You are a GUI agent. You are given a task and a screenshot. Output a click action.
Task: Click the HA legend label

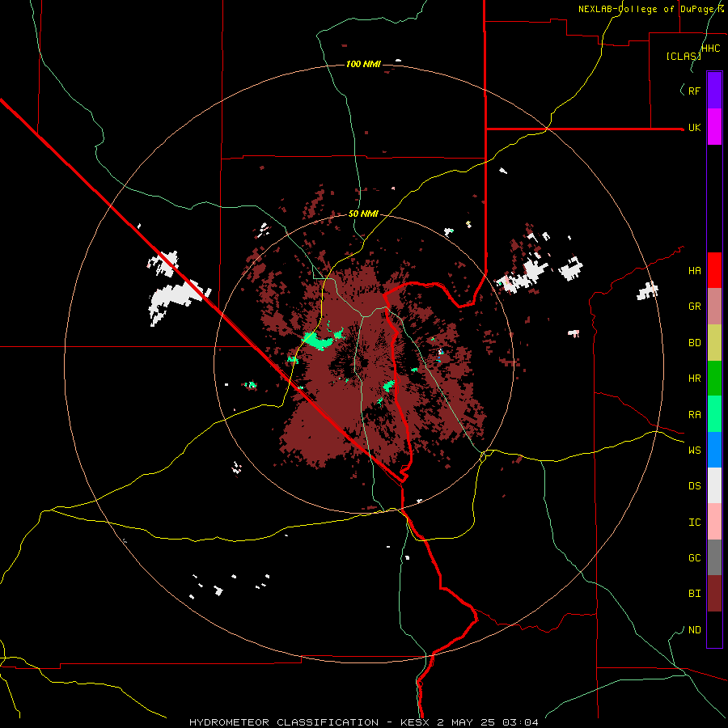click(694, 271)
